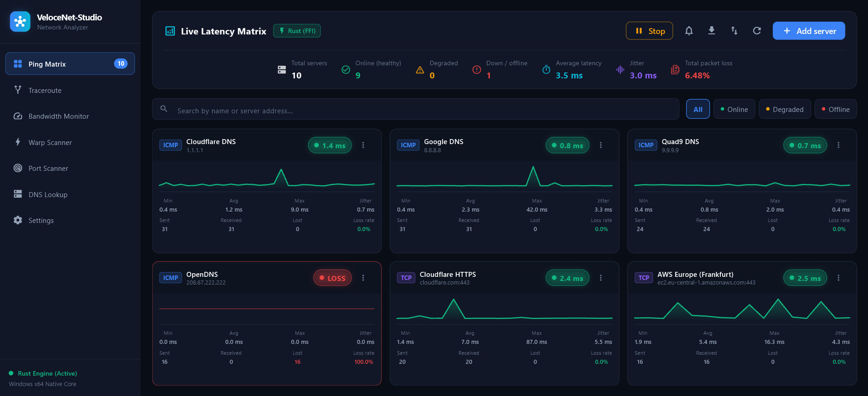Select Ping Matrix in the sidebar

[x=70, y=64]
